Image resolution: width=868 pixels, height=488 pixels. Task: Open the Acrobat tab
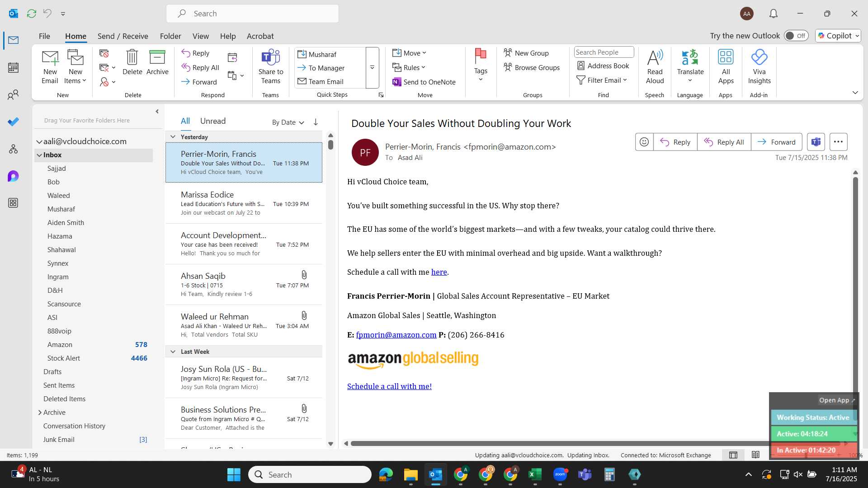tap(260, 36)
